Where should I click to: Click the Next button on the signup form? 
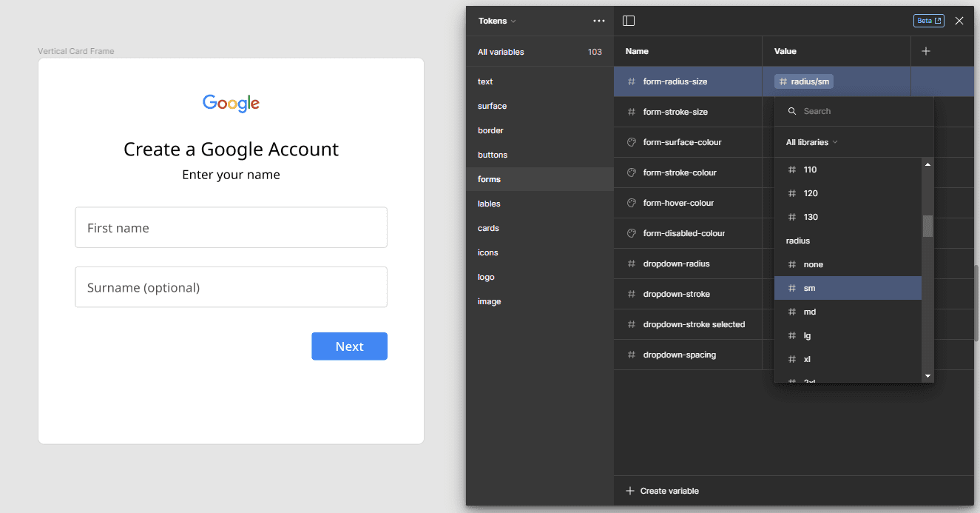[x=349, y=346]
